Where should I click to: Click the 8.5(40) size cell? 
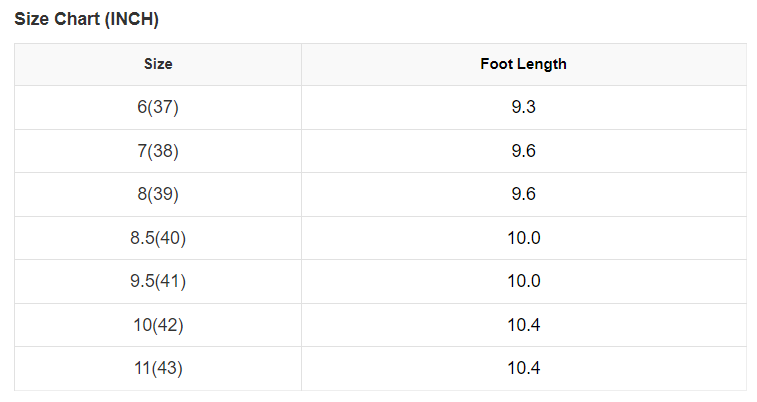(x=158, y=238)
